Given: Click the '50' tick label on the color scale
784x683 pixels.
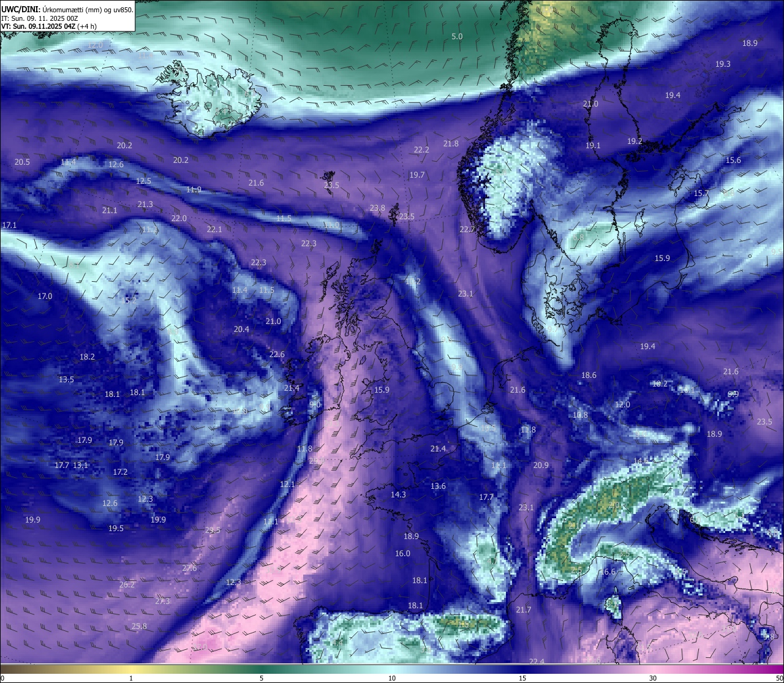Looking at the screenshot, I should [779, 678].
